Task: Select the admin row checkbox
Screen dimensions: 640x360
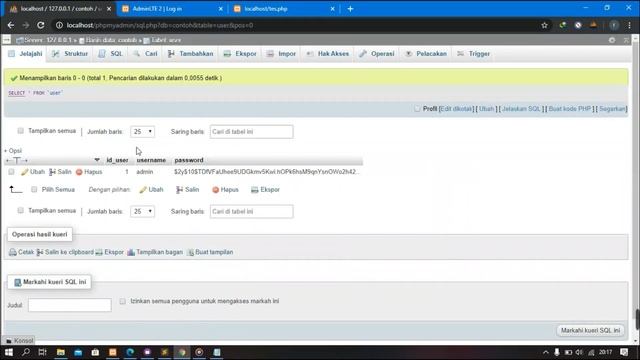Action: click(x=11, y=172)
